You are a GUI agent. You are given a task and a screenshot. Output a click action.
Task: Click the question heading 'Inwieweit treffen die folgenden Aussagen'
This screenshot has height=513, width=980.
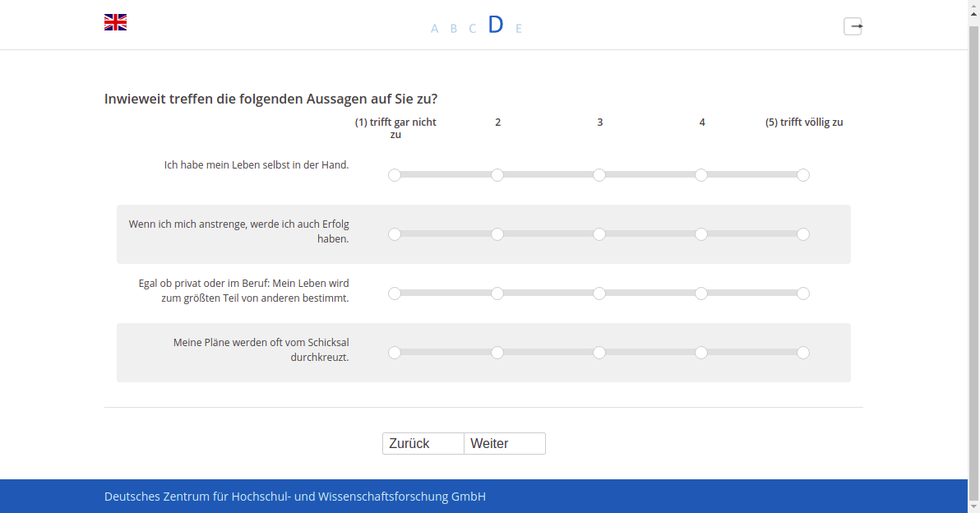point(270,99)
